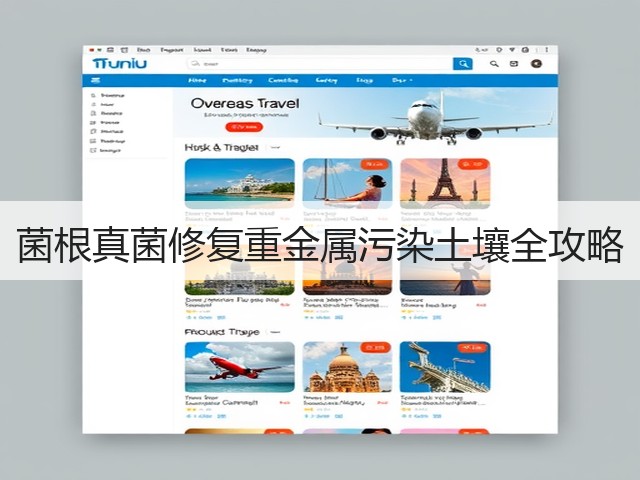The height and width of the screenshot is (480, 640).
Task: Click the Tuniu logo
Action: pyautogui.click(x=119, y=64)
